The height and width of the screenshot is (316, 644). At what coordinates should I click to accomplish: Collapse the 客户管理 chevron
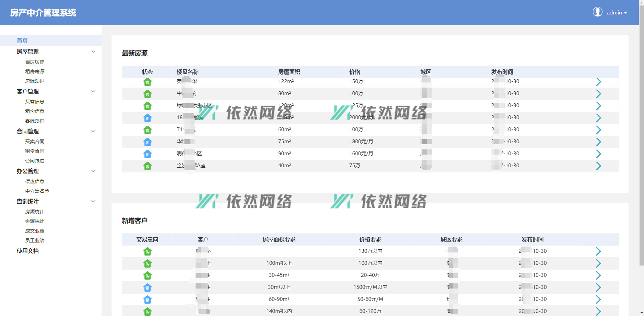pos(93,91)
